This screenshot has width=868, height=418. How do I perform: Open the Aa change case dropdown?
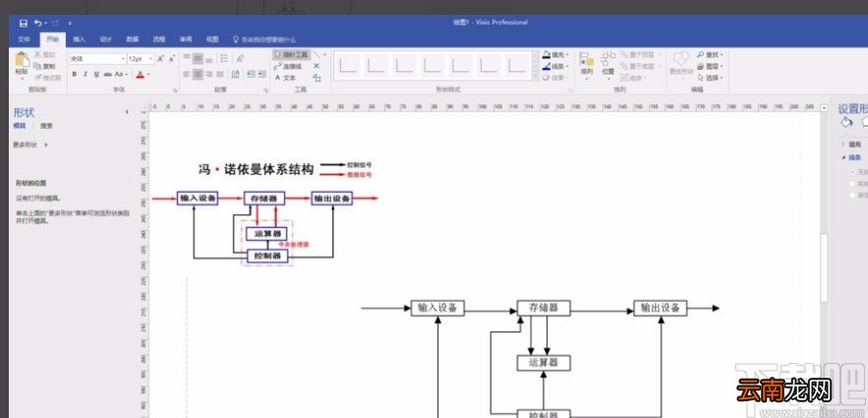(x=121, y=74)
